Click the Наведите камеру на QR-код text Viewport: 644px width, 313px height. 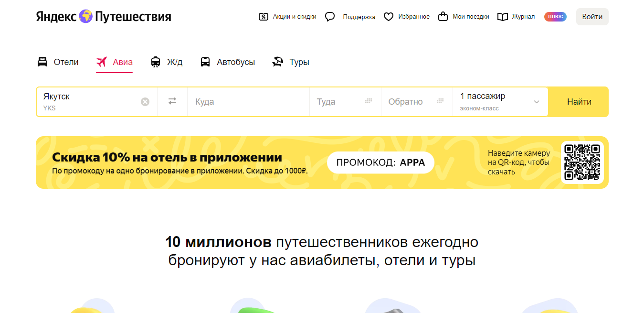pyautogui.click(x=519, y=162)
